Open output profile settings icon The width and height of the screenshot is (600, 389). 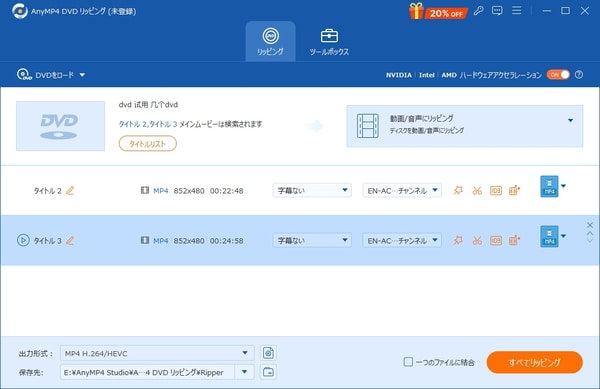(268, 353)
